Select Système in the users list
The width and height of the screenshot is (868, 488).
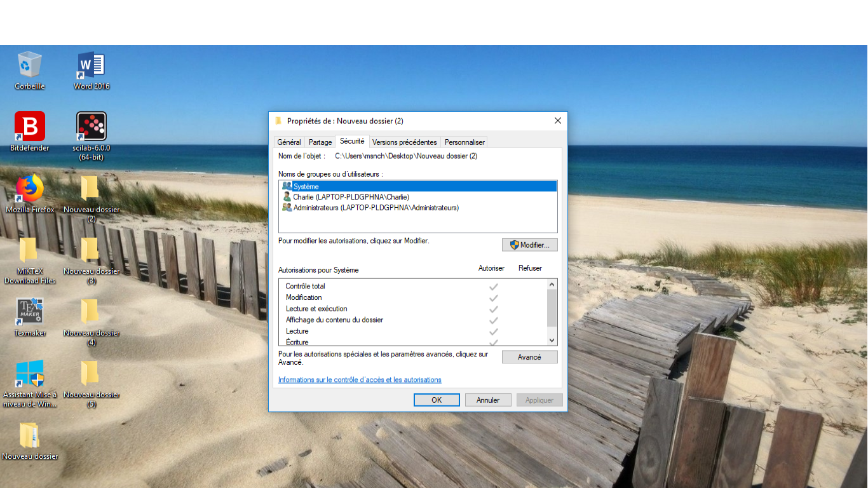coord(417,186)
